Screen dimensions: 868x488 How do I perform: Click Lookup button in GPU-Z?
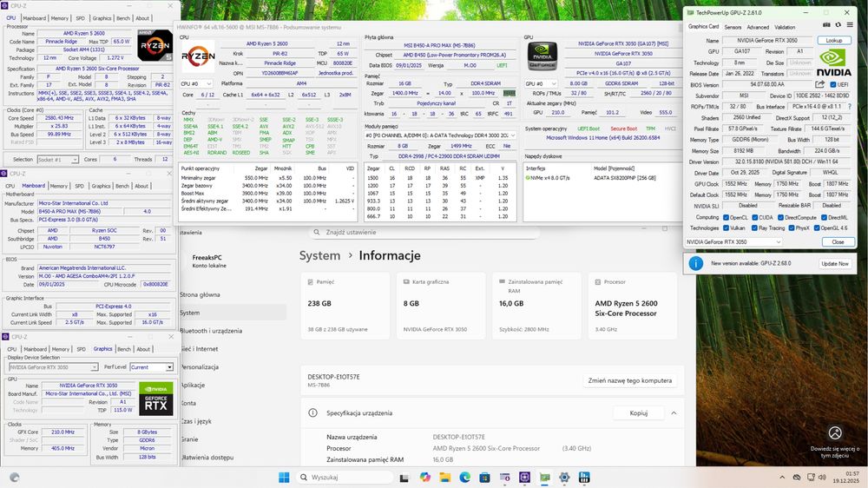(833, 41)
